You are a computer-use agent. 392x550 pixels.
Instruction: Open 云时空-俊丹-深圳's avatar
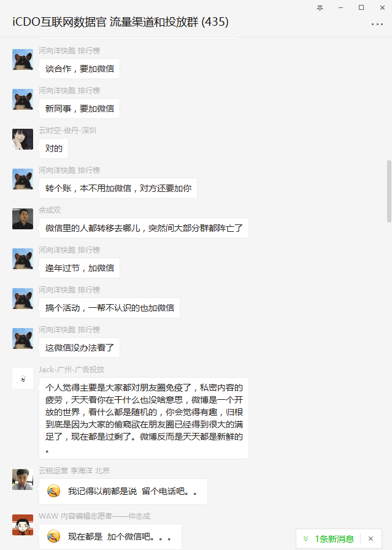pos(23,139)
